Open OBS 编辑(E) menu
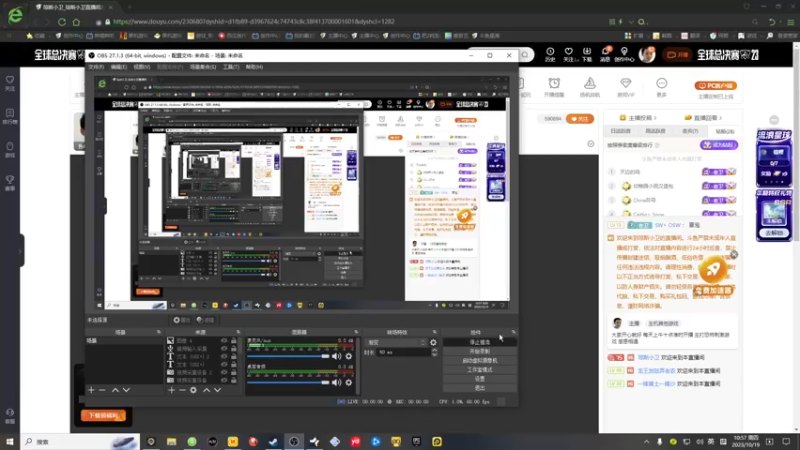The image size is (800, 450). (x=118, y=67)
